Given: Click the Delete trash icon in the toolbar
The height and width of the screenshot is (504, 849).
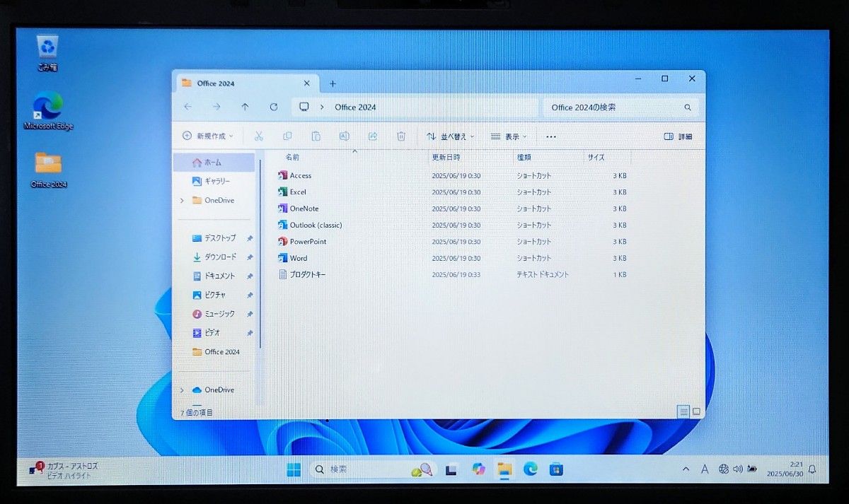Looking at the screenshot, I should (401, 136).
